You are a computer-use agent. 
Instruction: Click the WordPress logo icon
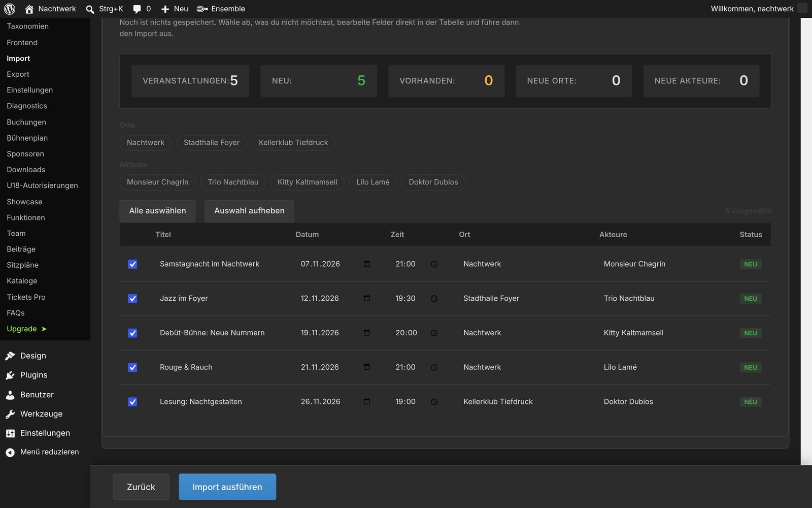tap(10, 9)
